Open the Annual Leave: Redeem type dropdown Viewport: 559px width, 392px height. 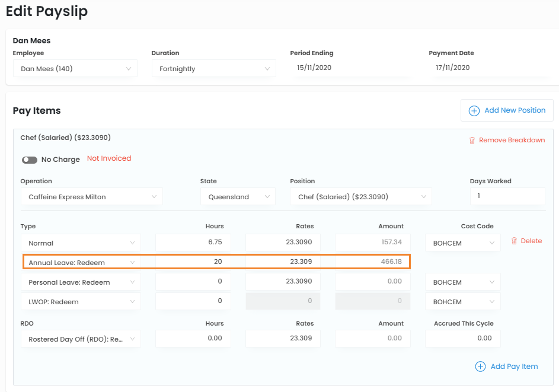tap(81, 262)
